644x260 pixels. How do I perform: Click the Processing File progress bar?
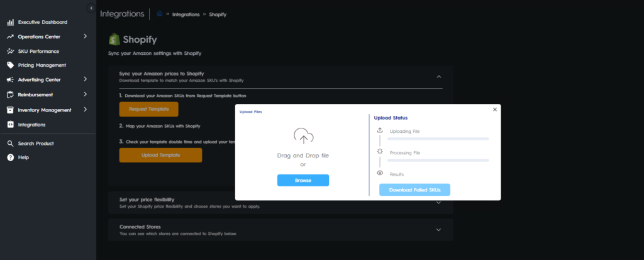point(438,161)
